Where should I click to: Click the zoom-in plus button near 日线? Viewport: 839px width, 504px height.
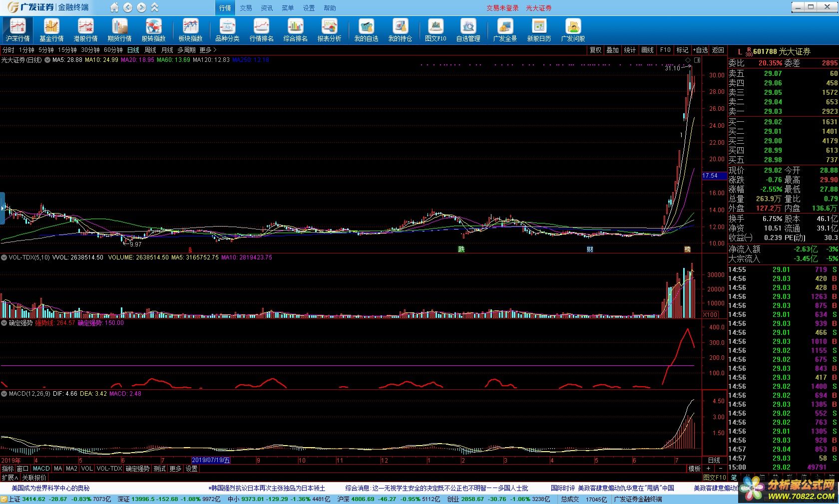coord(708,469)
